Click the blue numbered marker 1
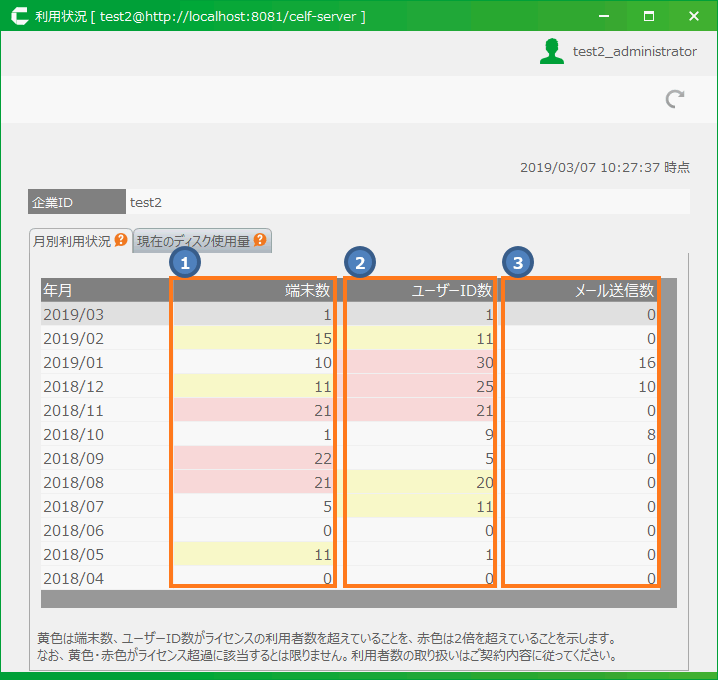Image resolution: width=718 pixels, height=680 pixels. pos(185,263)
